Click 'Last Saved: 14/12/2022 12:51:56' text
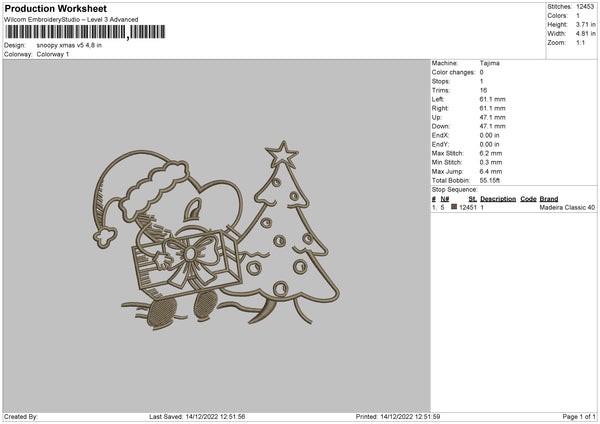Screen dimensions: 600x424 click(197, 417)
